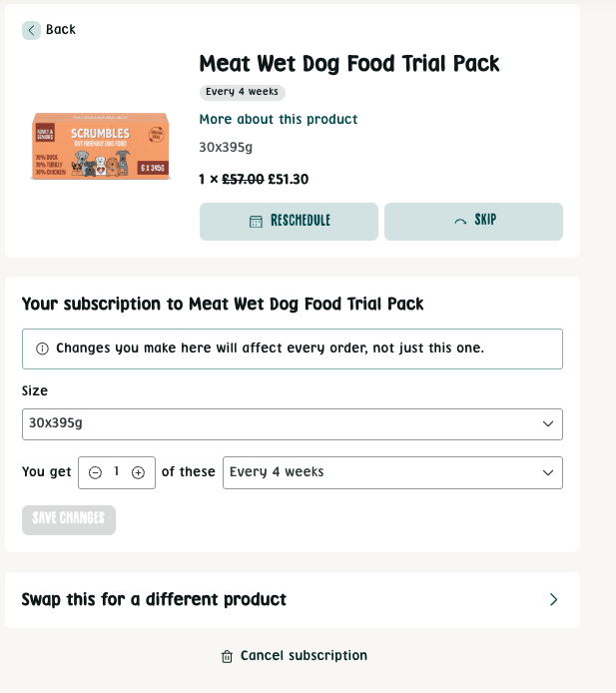Click the trash icon beside Cancel subscription

click(227, 657)
